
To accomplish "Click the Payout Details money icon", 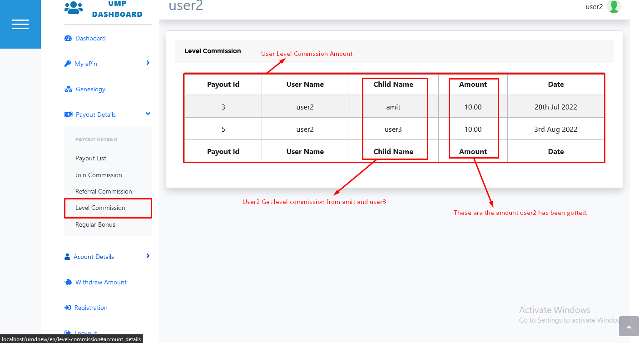I will (x=69, y=115).
